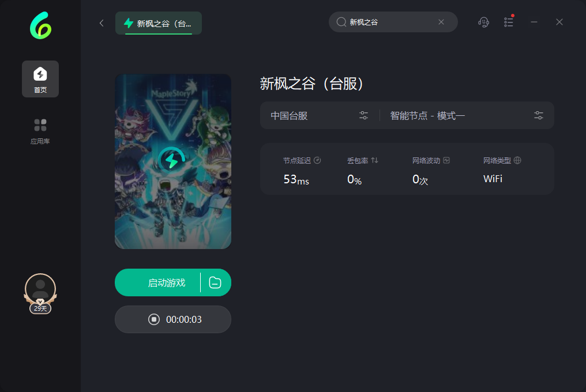This screenshot has width=586, height=392.
Task: Go back with the left chevron
Action: [x=102, y=23]
